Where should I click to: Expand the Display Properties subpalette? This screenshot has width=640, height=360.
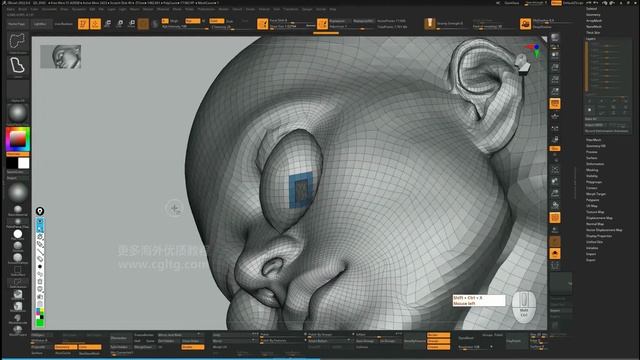point(598,236)
